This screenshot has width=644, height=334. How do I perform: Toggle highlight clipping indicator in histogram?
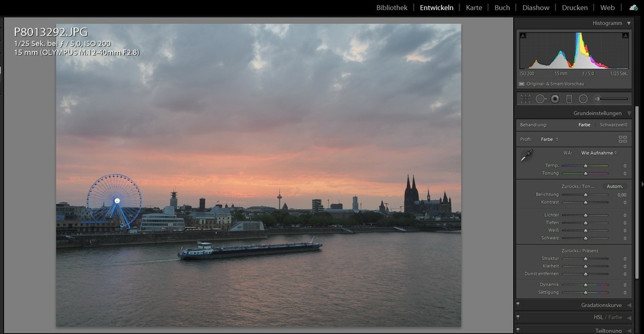pyautogui.click(x=625, y=37)
